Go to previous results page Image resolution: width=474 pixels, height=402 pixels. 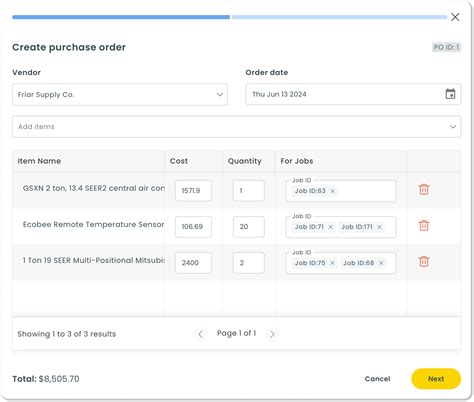coord(200,334)
